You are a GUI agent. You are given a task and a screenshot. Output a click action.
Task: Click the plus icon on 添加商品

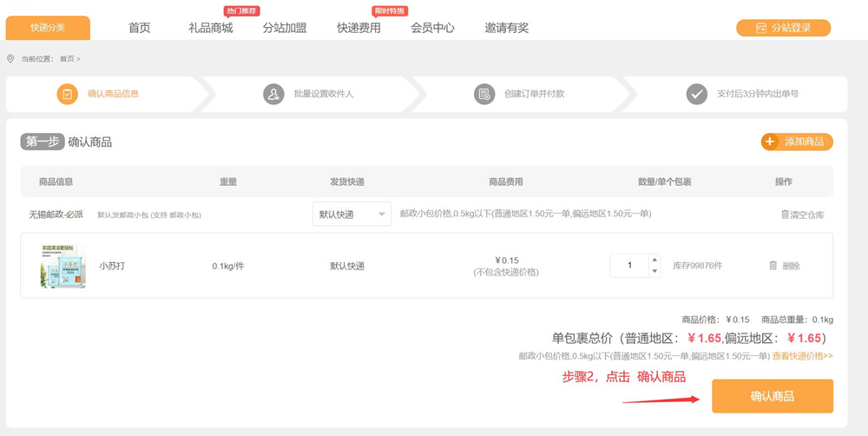click(770, 142)
